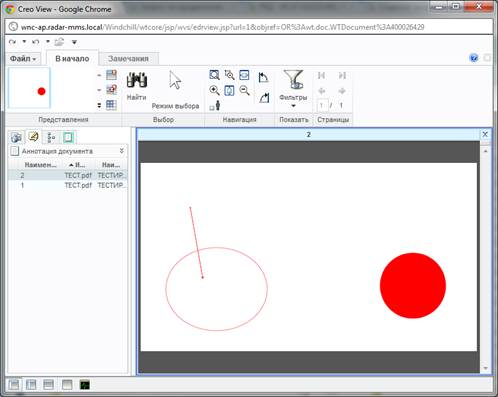Viewport: 498px width, 397px height.
Task: Click the red ellipse outline annotation
Action: [217, 289]
